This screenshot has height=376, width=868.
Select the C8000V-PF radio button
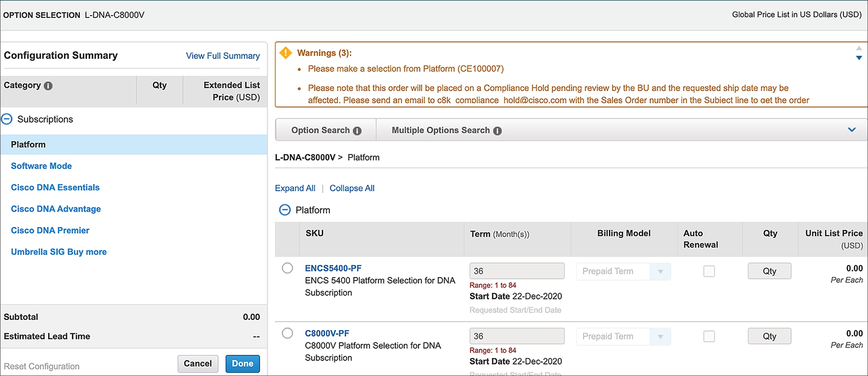[x=288, y=333]
